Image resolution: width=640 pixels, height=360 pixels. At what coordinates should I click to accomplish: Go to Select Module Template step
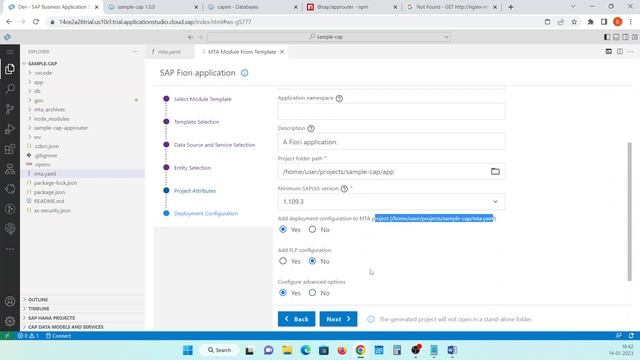click(202, 99)
